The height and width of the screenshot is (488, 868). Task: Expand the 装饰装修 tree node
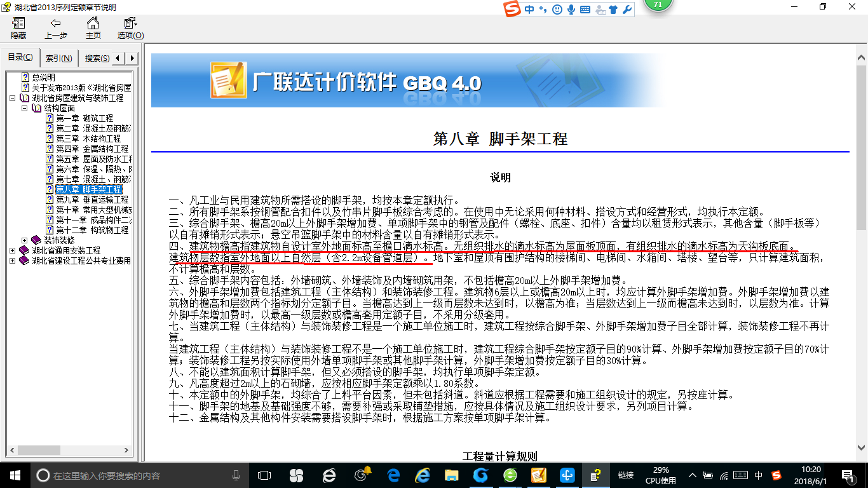(25, 241)
